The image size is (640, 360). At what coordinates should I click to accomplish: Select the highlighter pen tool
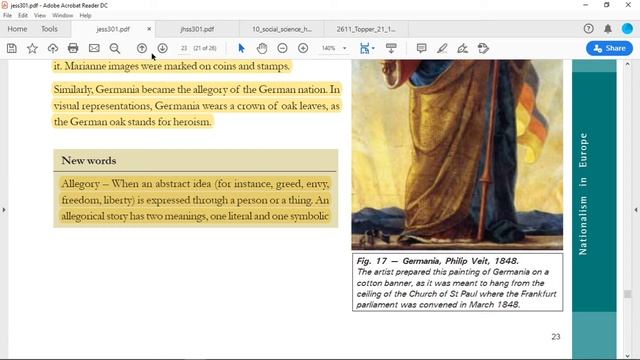(442, 49)
